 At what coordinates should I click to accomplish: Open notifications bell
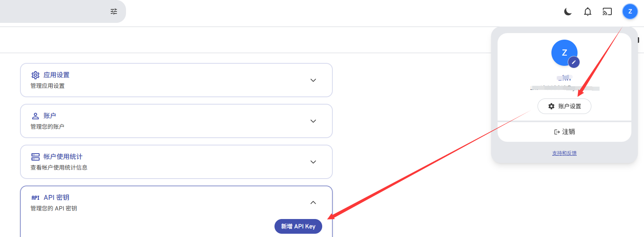click(588, 12)
